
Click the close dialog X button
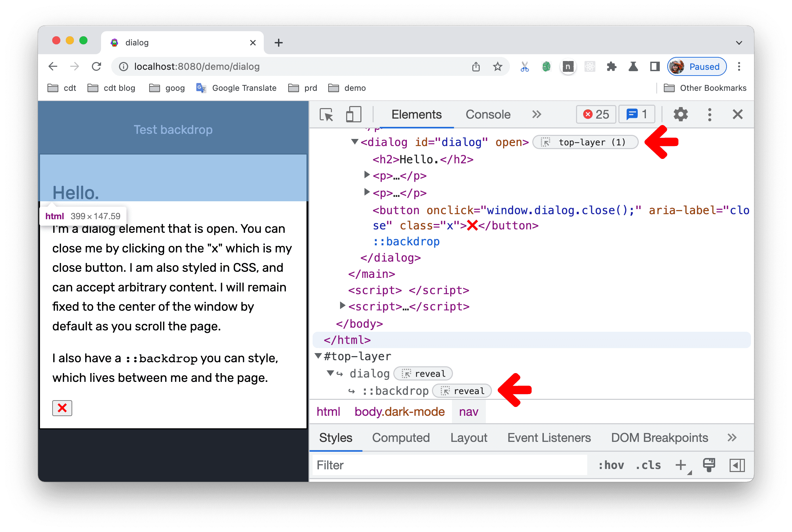click(x=62, y=408)
